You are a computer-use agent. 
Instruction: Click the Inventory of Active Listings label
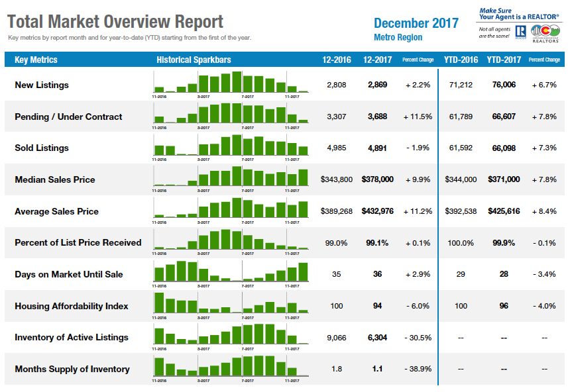72,337
